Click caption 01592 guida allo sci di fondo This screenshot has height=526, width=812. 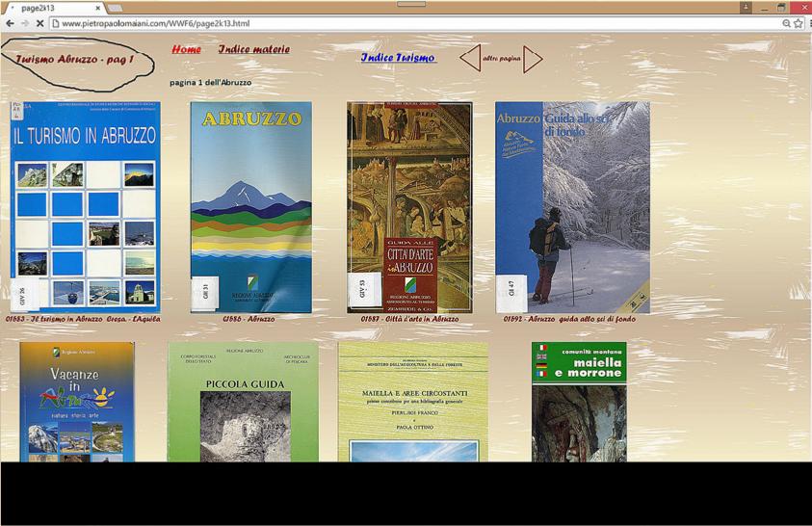(569, 319)
